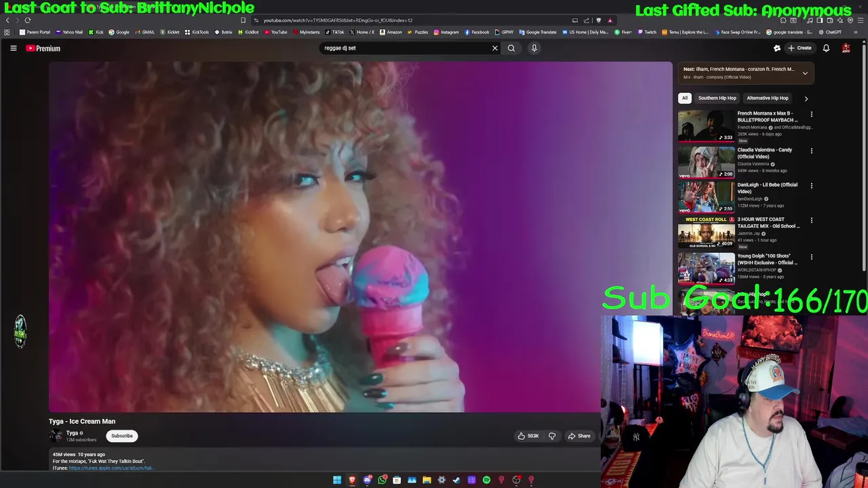This screenshot has width=868, height=488.
Task: Clear the search box with the X
Action: (495, 48)
